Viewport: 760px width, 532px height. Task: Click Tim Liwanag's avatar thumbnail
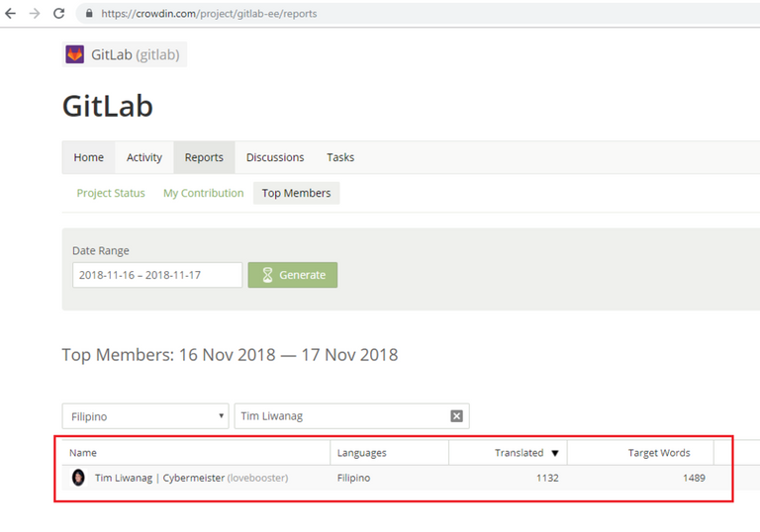coord(78,478)
